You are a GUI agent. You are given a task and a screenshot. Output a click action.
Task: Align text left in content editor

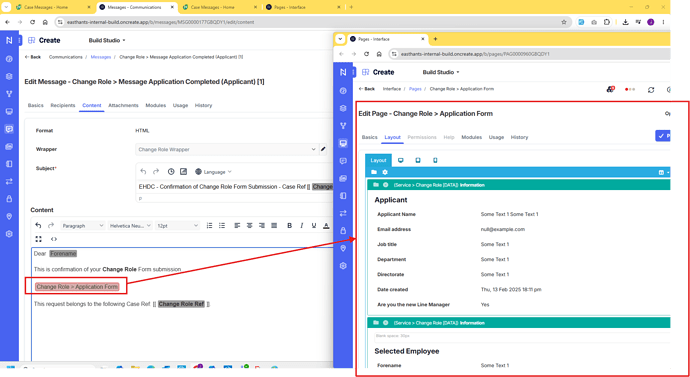click(x=238, y=226)
